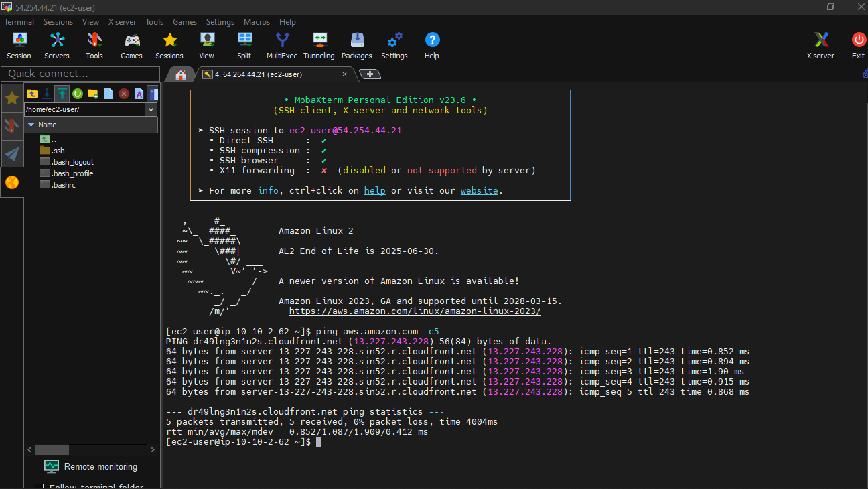The image size is (868, 489).
Task: Add a new tab with plus button
Action: tap(370, 74)
